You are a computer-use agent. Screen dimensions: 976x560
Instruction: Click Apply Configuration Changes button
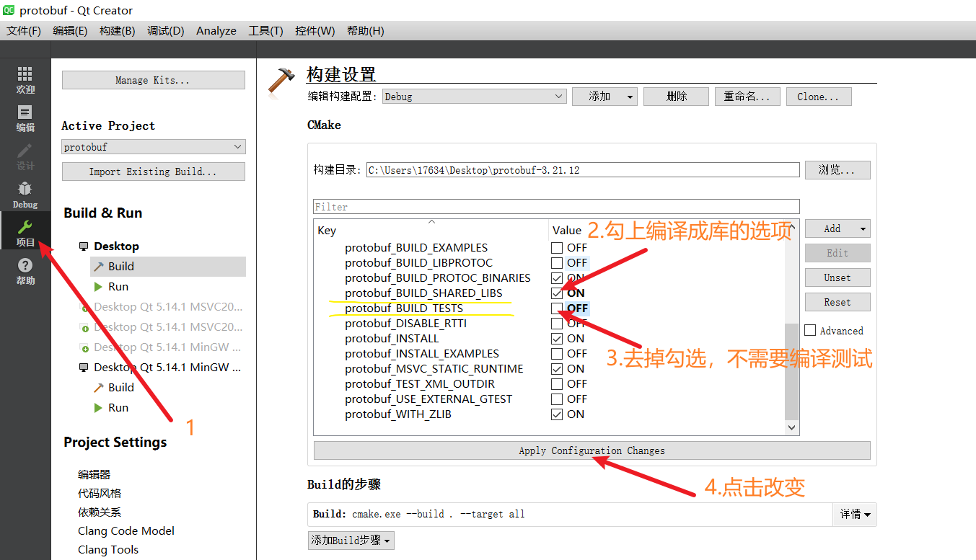click(592, 450)
